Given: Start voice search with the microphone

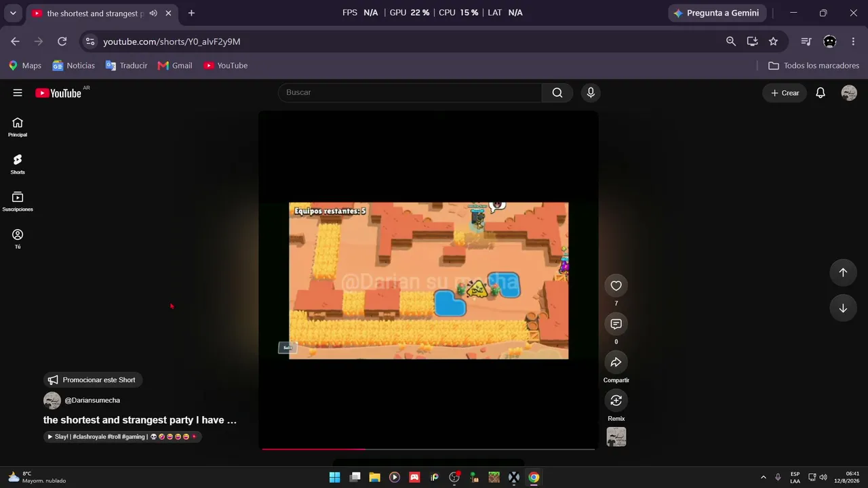Looking at the screenshot, I should pyautogui.click(x=591, y=93).
